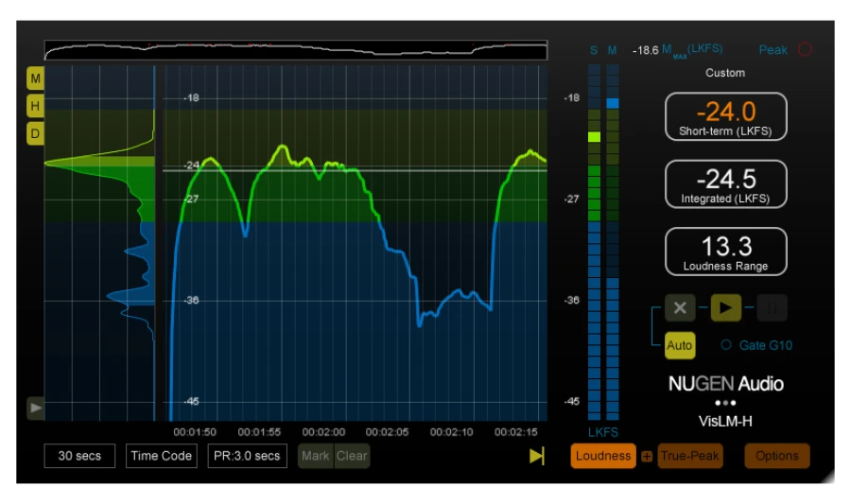Click the 00:01:50 timecode label
The height and width of the screenshot is (504, 851).
[x=195, y=432]
